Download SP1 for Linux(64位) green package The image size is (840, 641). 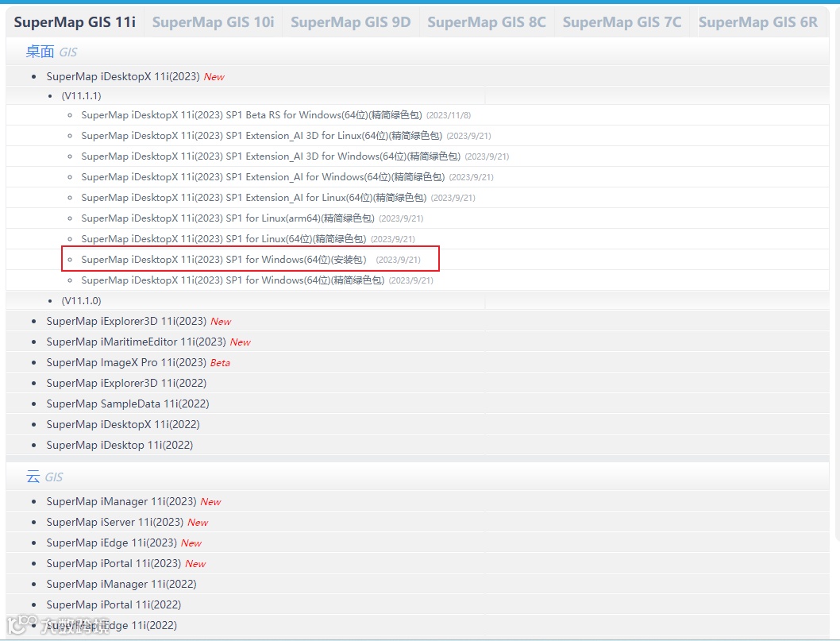[x=223, y=239]
